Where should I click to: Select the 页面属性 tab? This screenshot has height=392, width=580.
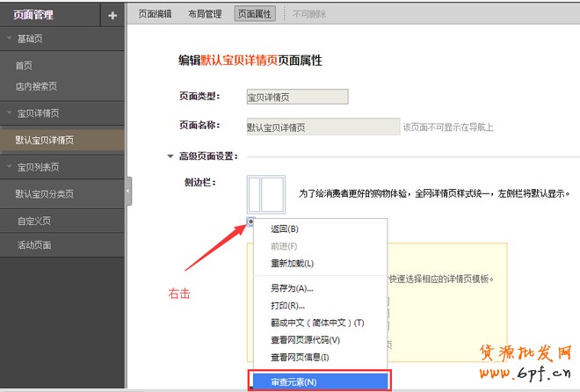(x=254, y=14)
